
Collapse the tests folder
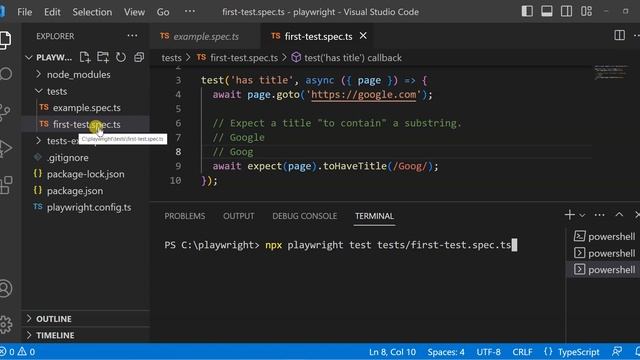click(57, 91)
